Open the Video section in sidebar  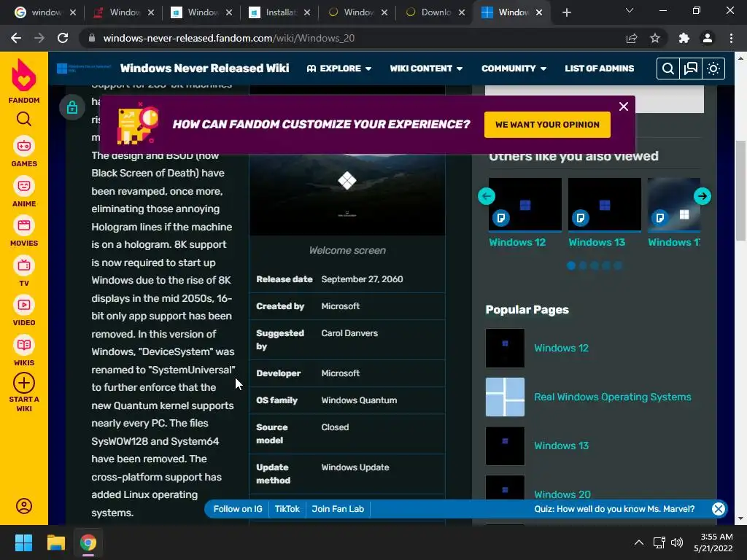(24, 311)
